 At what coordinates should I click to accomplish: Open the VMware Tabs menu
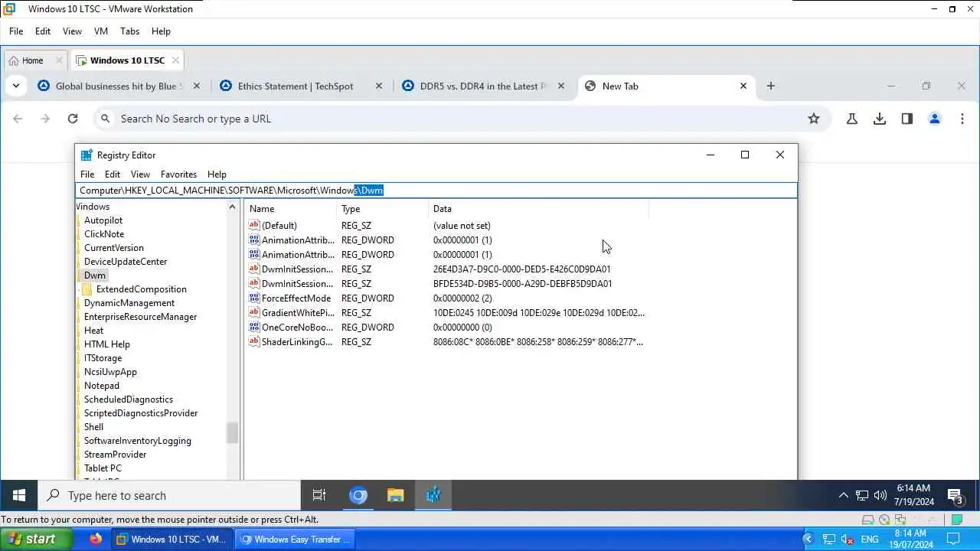pyautogui.click(x=129, y=31)
